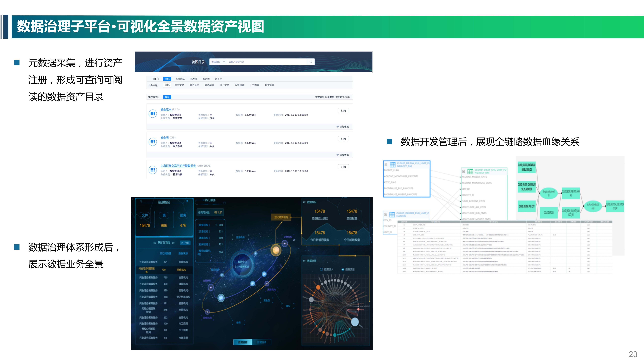Click the grid icon beside 上海证券交易所的行情数据表
The image size is (644, 362).
(152, 170)
